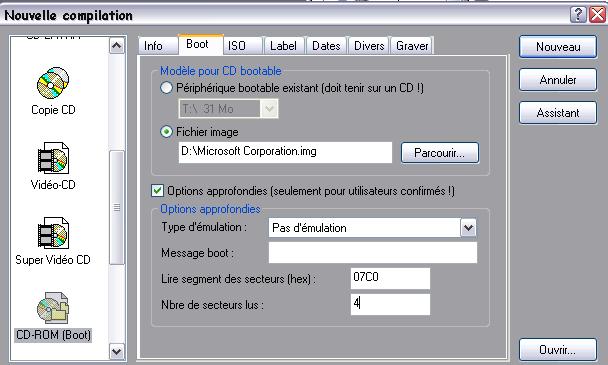Switch to the Divers tab

pyautogui.click(x=369, y=46)
